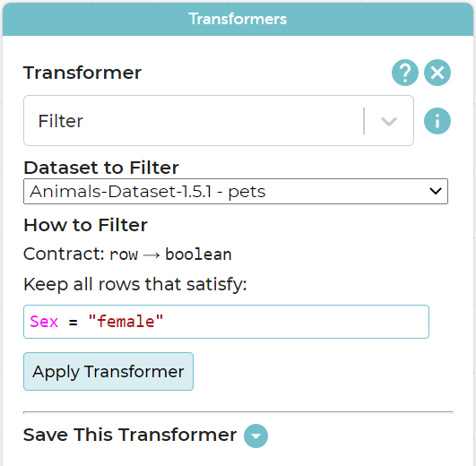Click the Apply Transformer button
The image size is (476, 466).
[x=108, y=371]
